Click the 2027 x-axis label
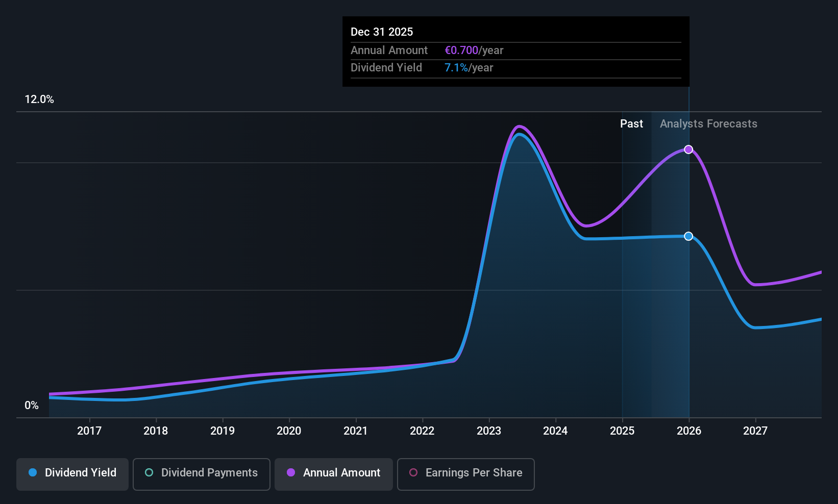Image resolution: width=838 pixels, height=504 pixels. 755,431
